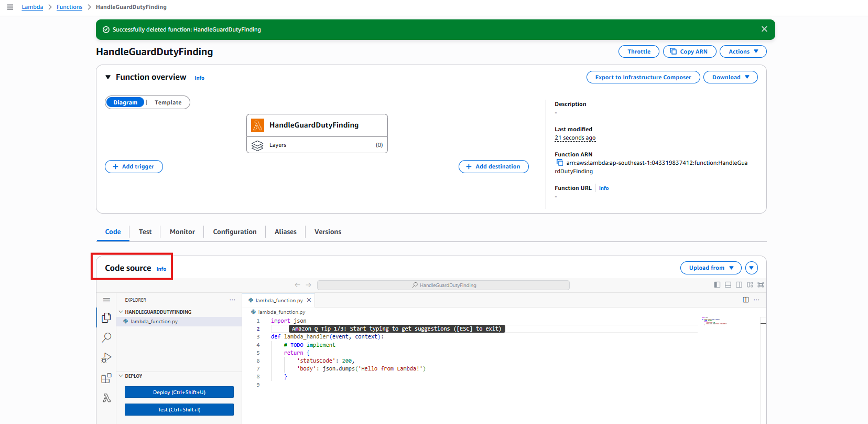The height and width of the screenshot is (424, 868).
Task: Switch overview to Diagram view
Action: point(125,102)
